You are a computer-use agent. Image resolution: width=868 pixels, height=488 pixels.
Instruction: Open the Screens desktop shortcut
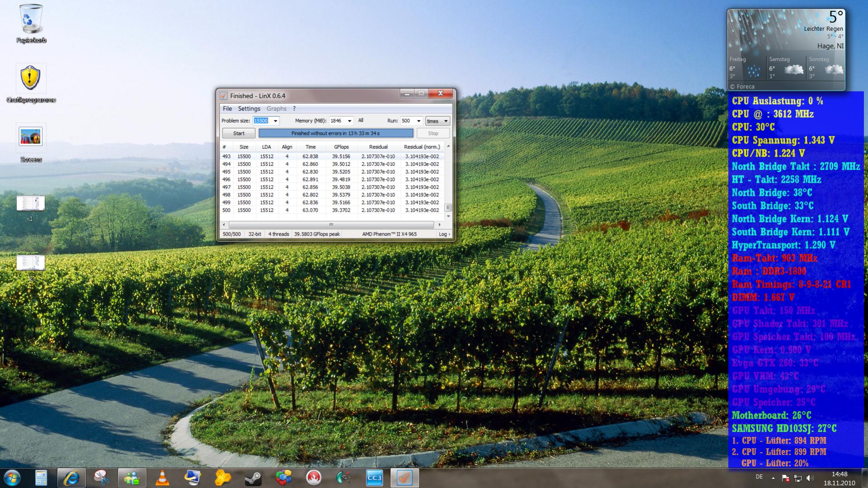(x=31, y=142)
